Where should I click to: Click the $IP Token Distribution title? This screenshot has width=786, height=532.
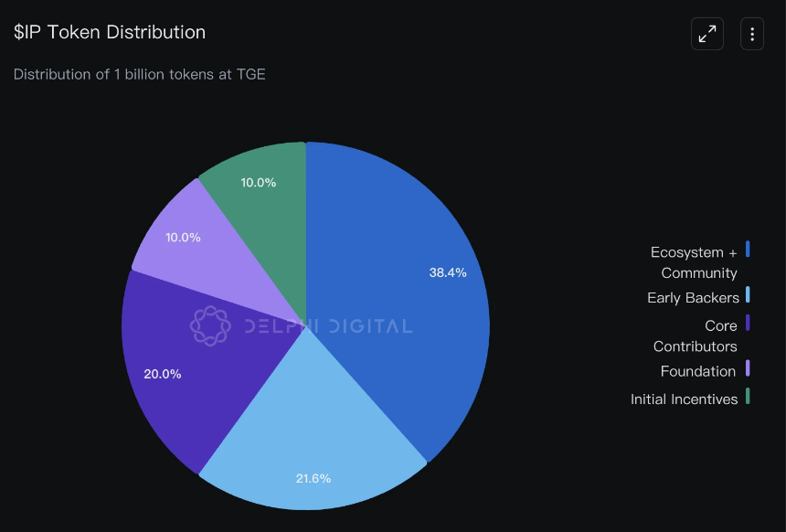(x=109, y=32)
